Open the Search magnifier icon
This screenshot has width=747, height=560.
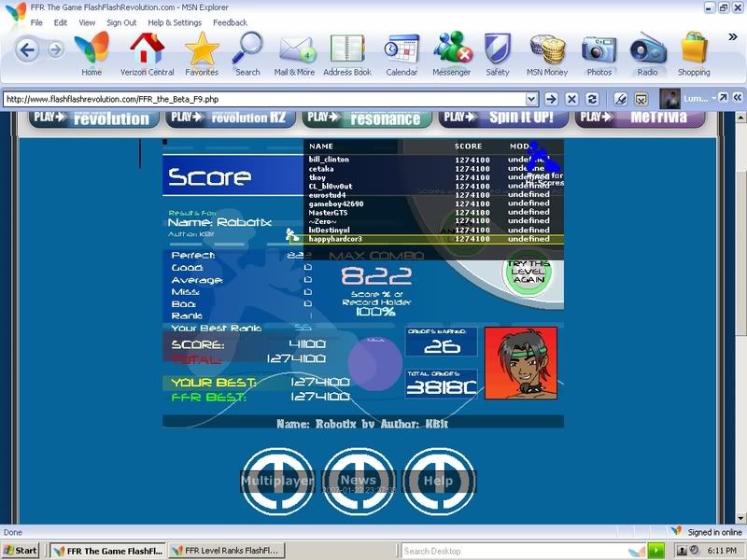point(247,53)
